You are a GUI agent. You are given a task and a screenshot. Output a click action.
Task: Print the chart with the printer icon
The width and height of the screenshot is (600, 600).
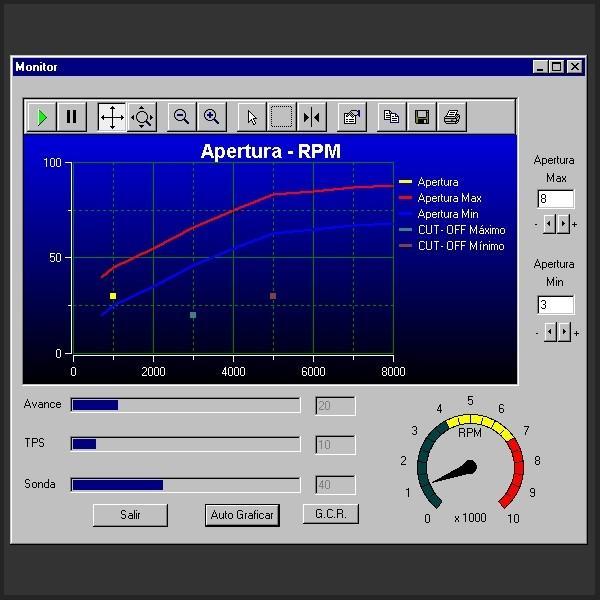tap(452, 117)
